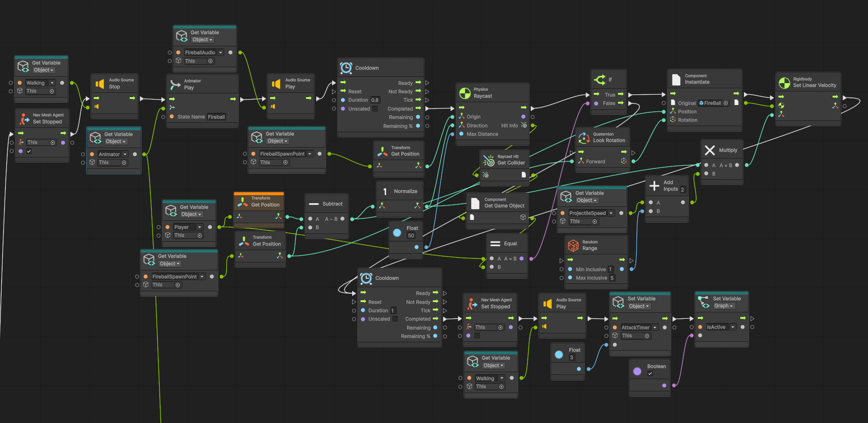Click the Add node Inputs count field
Screen dimensions: 868x423
click(x=683, y=190)
